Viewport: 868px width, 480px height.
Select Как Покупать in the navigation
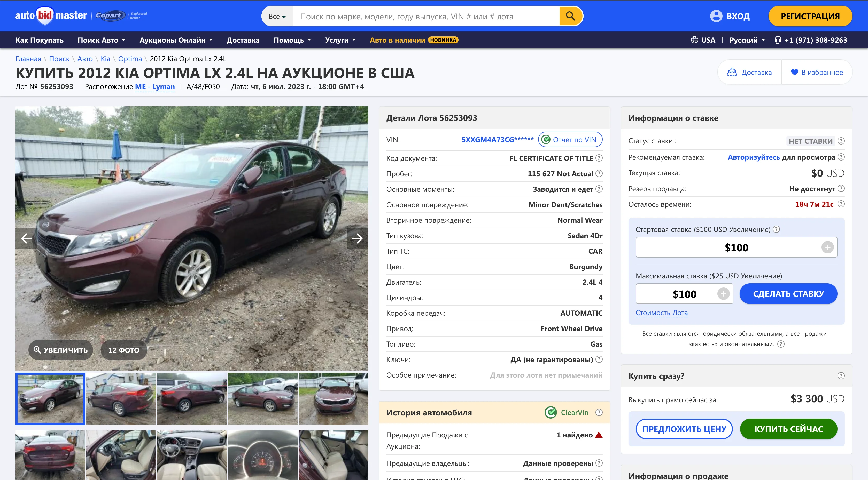[40, 40]
